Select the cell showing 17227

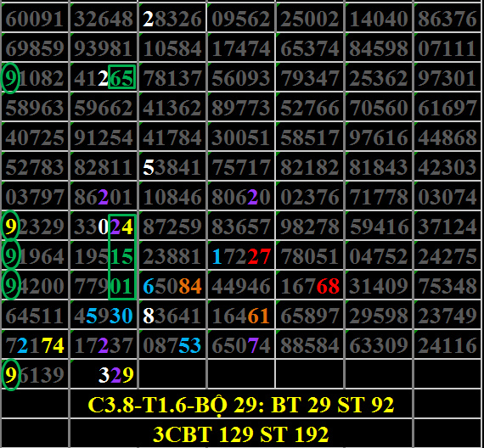coord(241,255)
